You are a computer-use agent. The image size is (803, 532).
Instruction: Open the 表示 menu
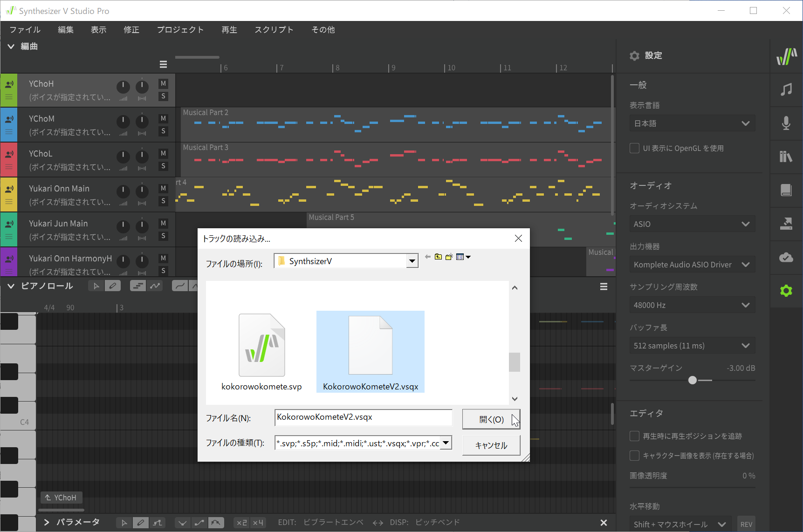[x=98, y=30]
